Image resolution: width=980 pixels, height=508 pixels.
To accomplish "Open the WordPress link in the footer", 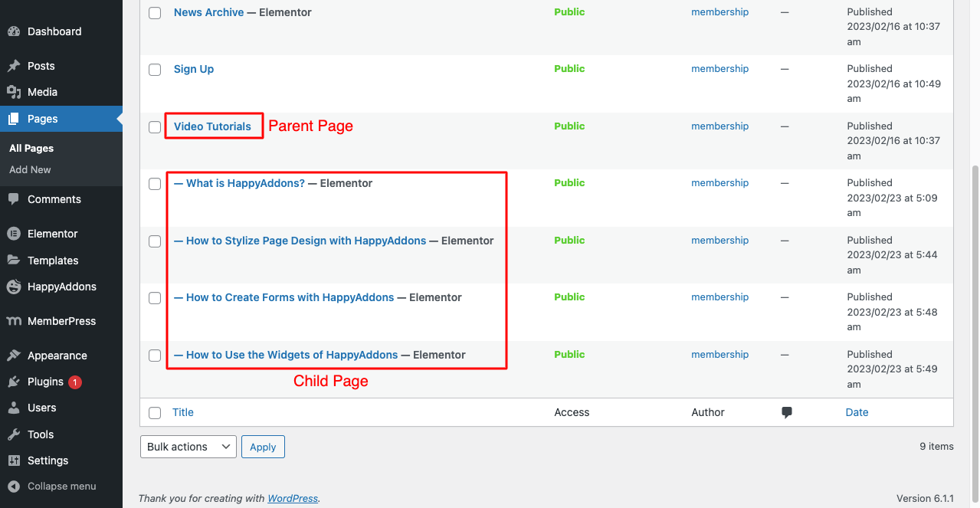I will (x=293, y=499).
